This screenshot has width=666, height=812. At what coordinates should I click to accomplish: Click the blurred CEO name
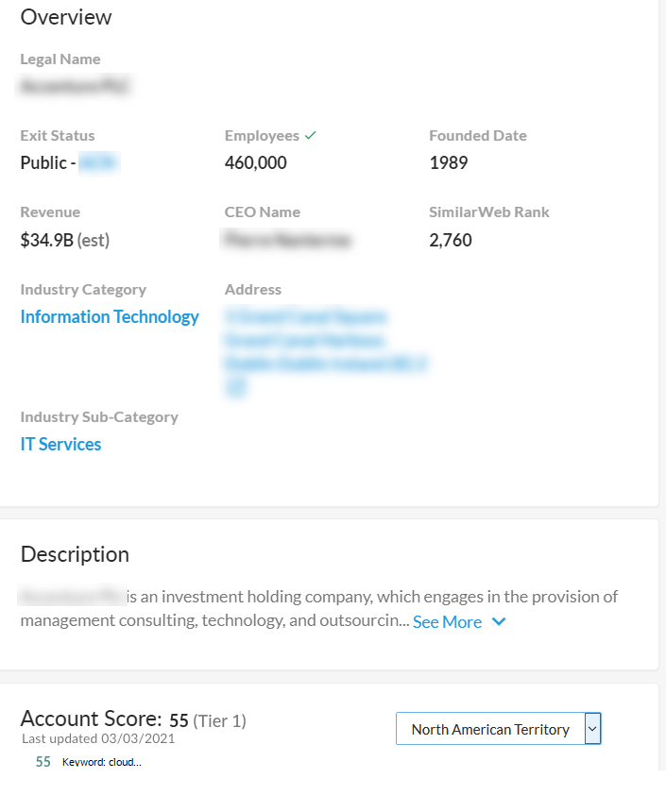click(x=287, y=240)
